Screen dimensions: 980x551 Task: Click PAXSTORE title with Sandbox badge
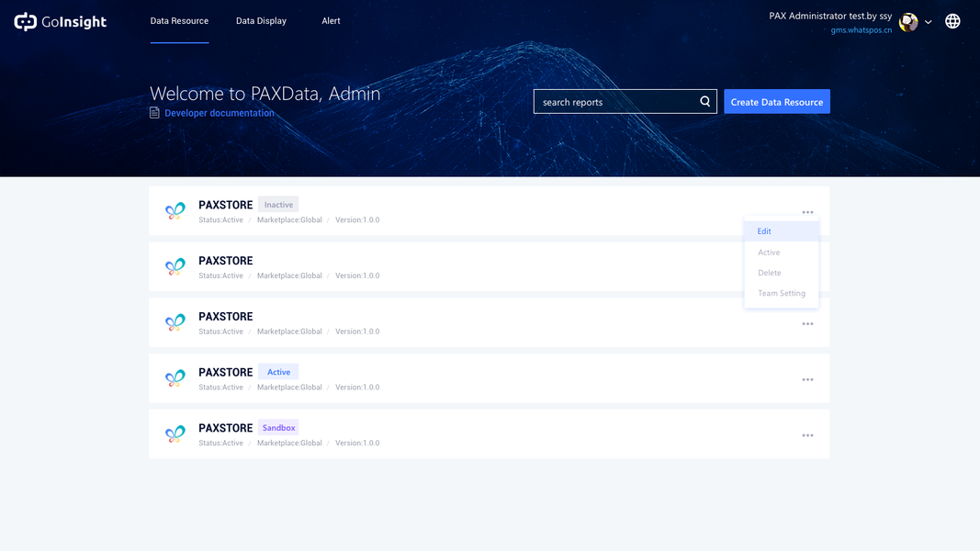tap(226, 428)
